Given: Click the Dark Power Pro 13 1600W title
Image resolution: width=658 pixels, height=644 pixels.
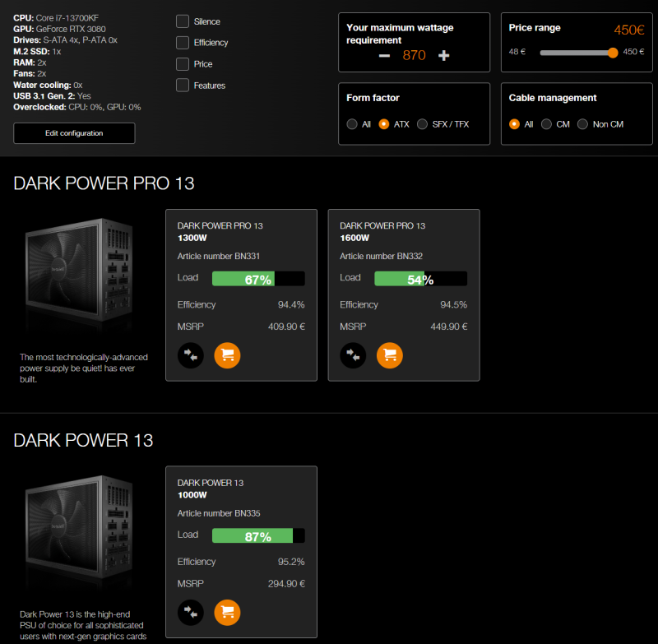Looking at the screenshot, I should coord(382,232).
